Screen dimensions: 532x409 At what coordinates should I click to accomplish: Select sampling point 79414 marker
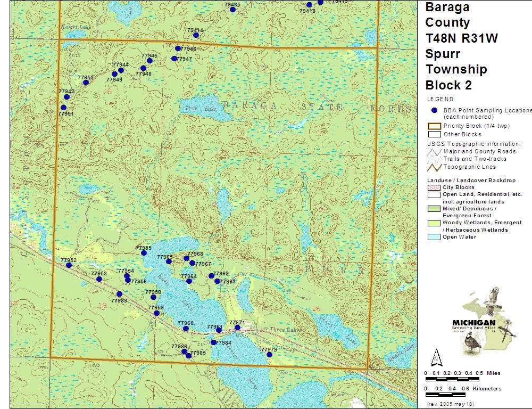pos(196,35)
